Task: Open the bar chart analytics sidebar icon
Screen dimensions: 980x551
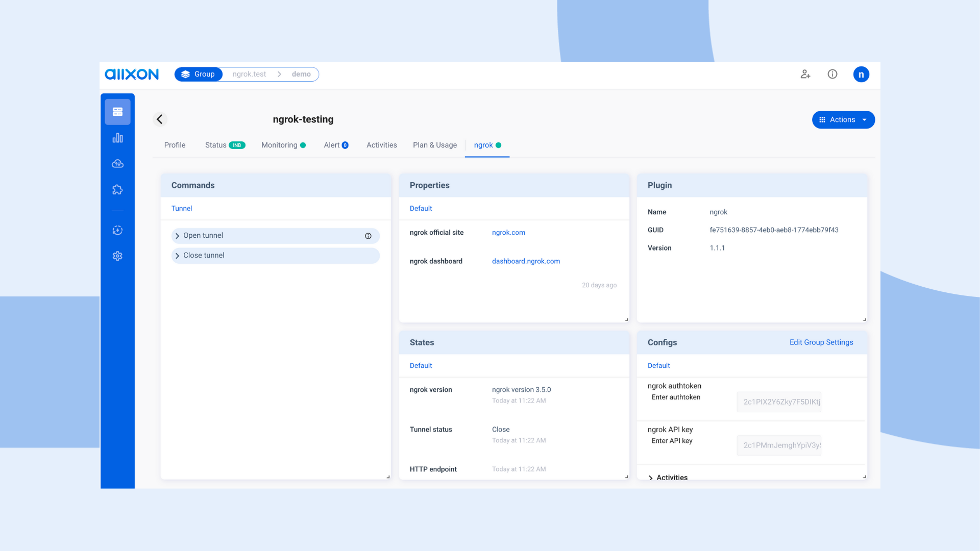Action: pos(117,138)
